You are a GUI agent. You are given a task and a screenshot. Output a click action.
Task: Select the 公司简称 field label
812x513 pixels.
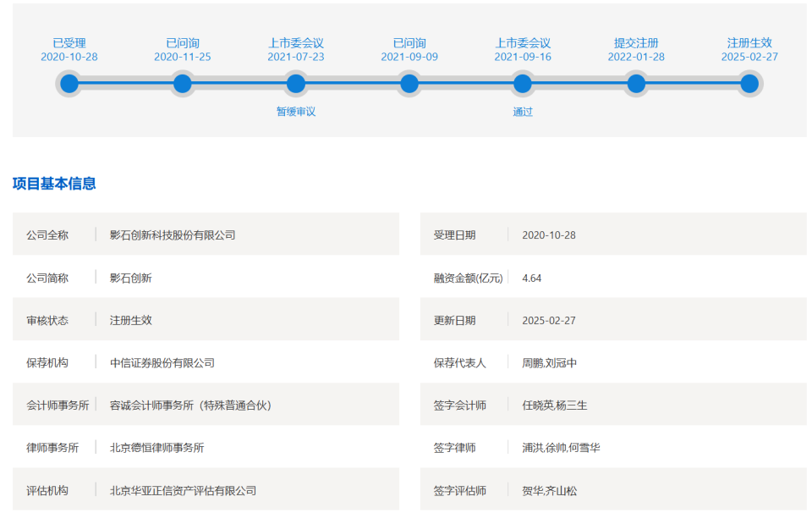click(x=47, y=279)
